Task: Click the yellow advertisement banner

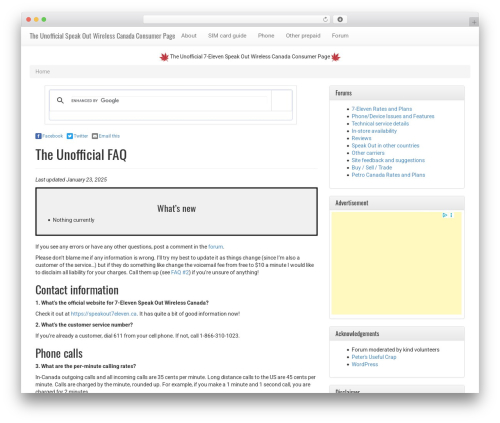Action: 396,263
